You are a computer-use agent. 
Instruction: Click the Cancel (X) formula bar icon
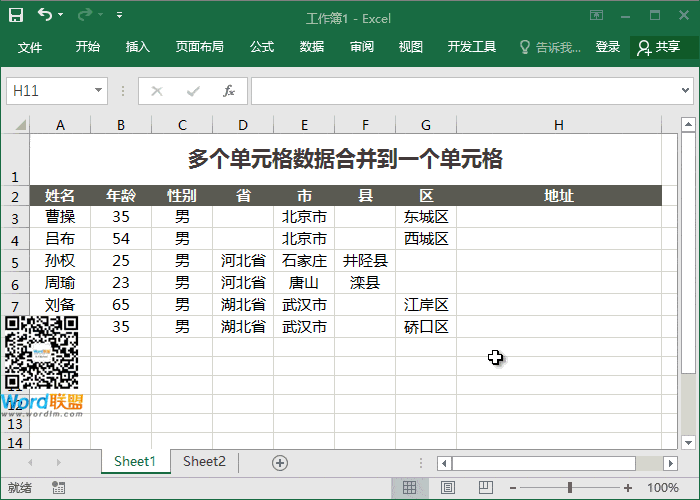157,92
